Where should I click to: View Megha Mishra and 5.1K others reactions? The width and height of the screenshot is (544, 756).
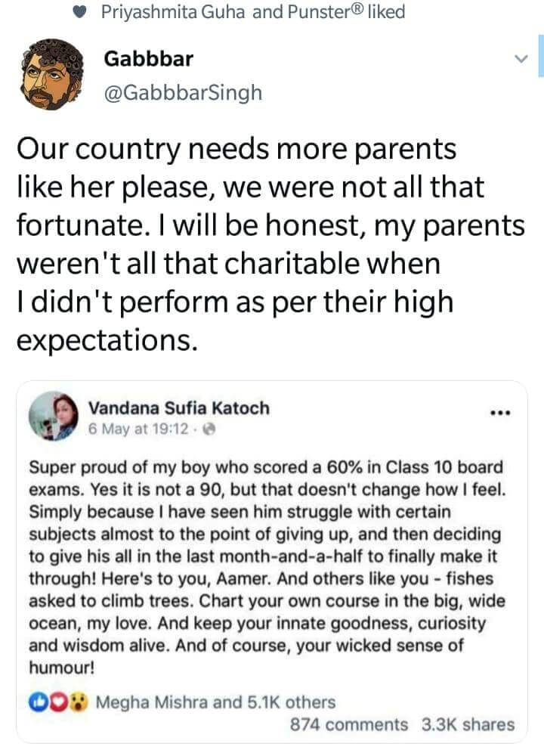(215, 702)
